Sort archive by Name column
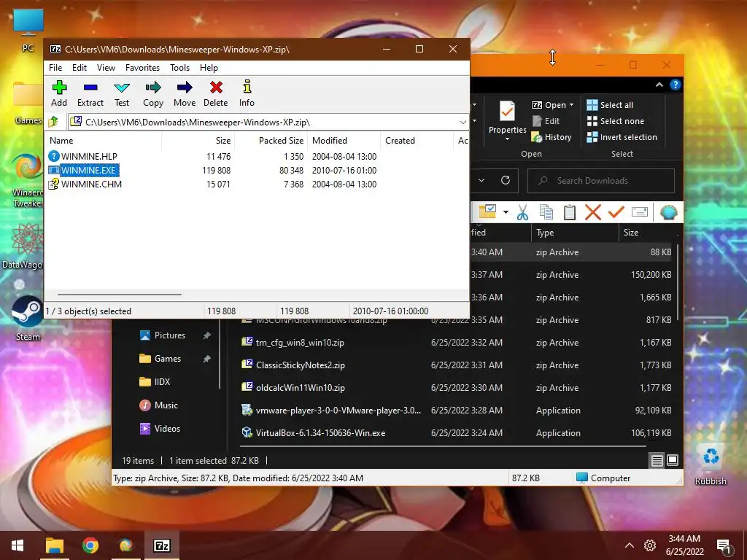The width and height of the screenshot is (747, 560). [x=61, y=141]
